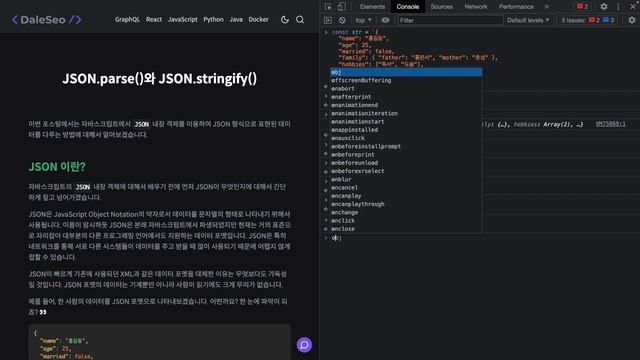Screen dimensions: 640x360
Task: Open the Docker nav link
Action: pyautogui.click(x=258, y=20)
